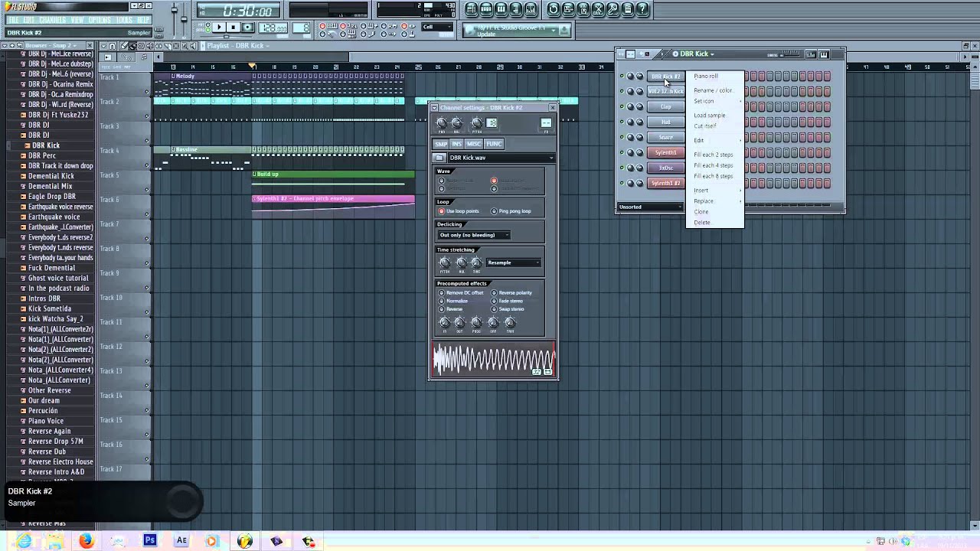Toggle the playlist snap magnet icon
This screenshot has width=980, height=551.
(x=112, y=46)
